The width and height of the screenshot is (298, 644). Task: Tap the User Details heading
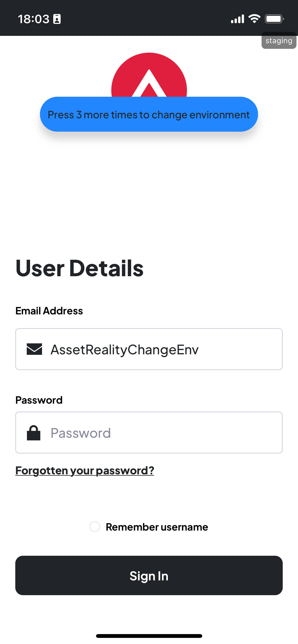79,268
